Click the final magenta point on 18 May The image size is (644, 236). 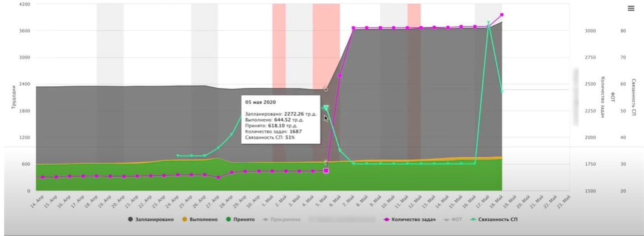(502, 15)
